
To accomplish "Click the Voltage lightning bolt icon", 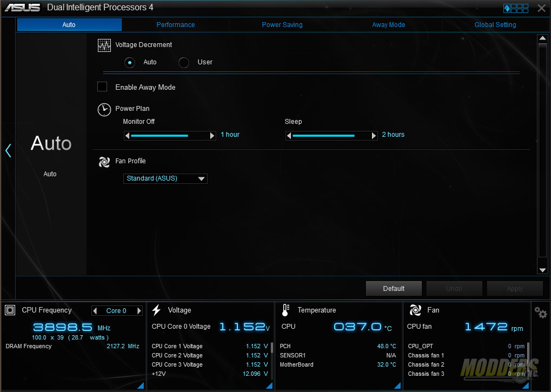I will [156, 310].
